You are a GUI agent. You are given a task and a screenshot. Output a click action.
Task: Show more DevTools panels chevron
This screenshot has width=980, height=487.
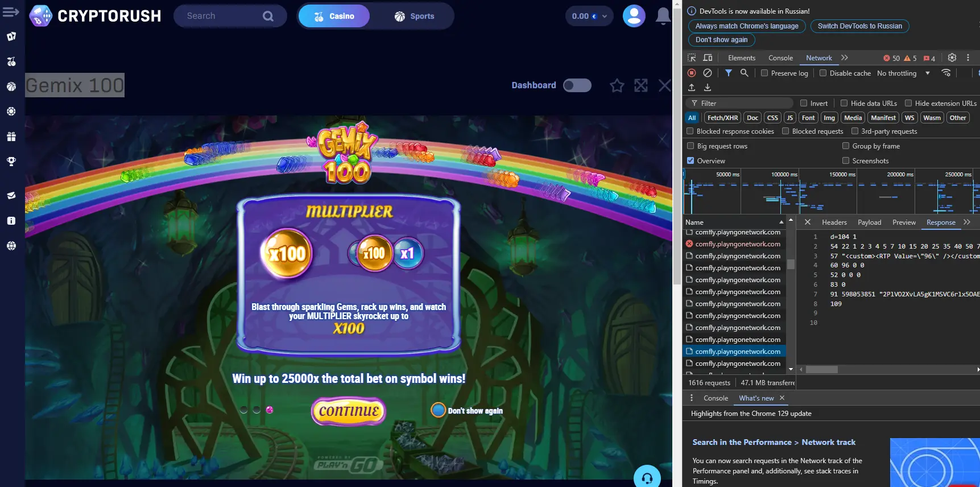pyautogui.click(x=845, y=57)
